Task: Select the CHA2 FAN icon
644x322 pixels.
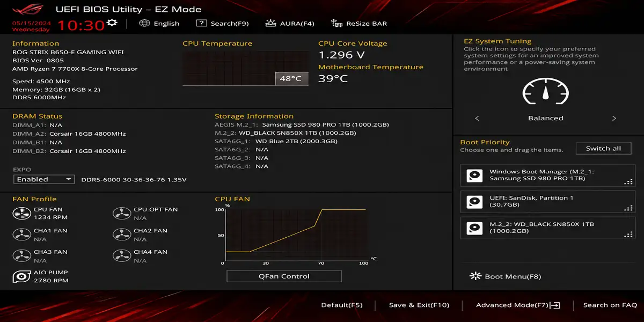Action: point(122,235)
